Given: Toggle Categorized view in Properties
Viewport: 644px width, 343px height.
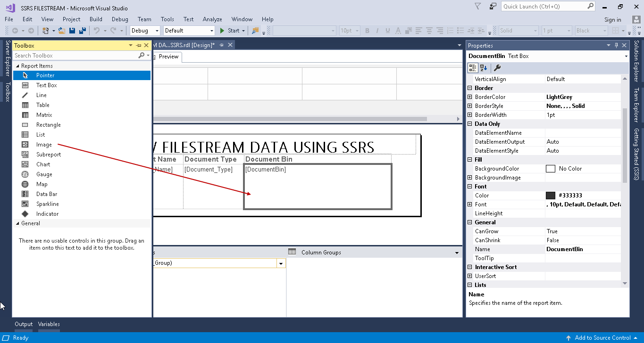Looking at the screenshot, I should coord(473,68).
